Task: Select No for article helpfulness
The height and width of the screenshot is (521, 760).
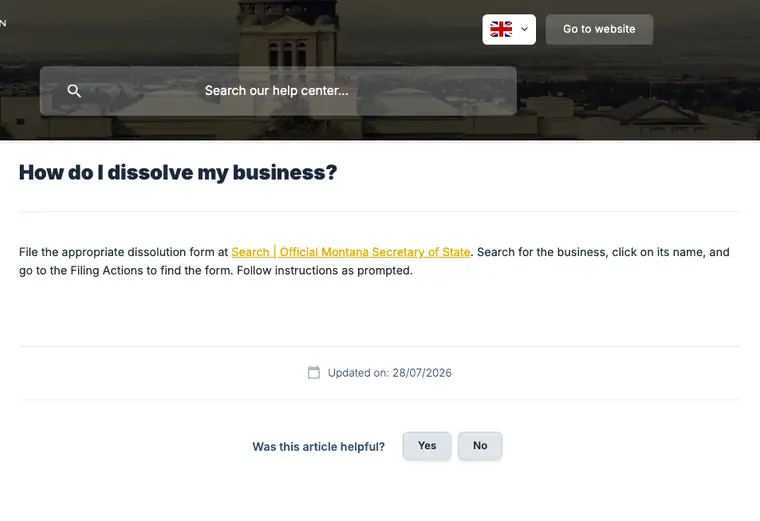Action: 480,446
